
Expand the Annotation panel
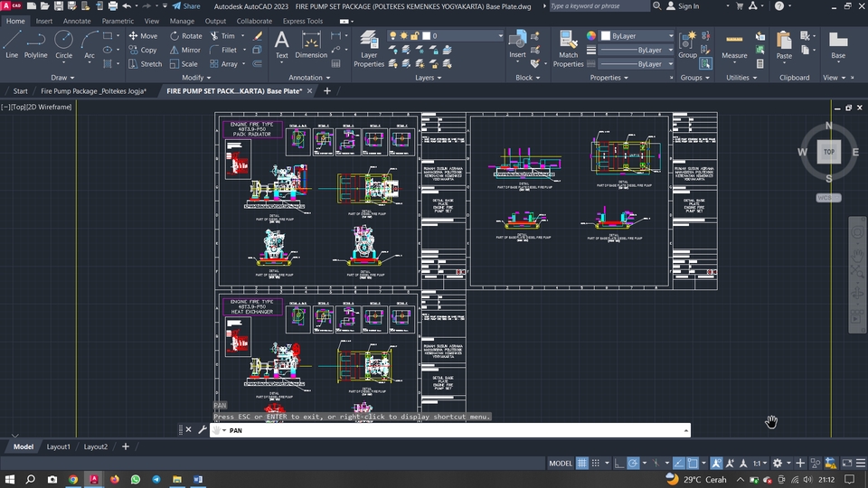point(309,78)
